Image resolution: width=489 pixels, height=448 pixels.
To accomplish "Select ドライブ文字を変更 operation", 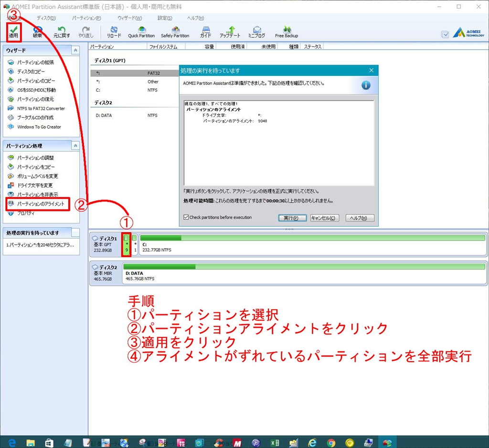I will pyautogui.click(x=30, y=185).
